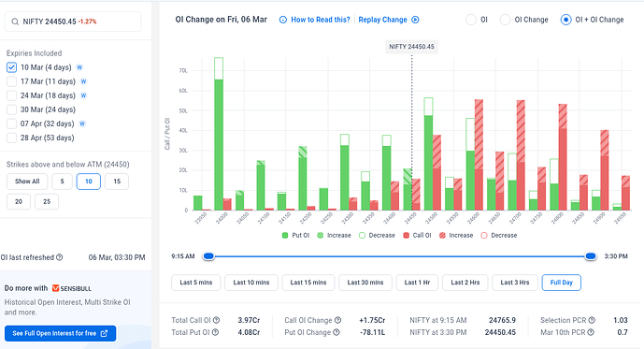Click the Sensibull logo icon
644x349 pixels.
[x=55, y=288]
